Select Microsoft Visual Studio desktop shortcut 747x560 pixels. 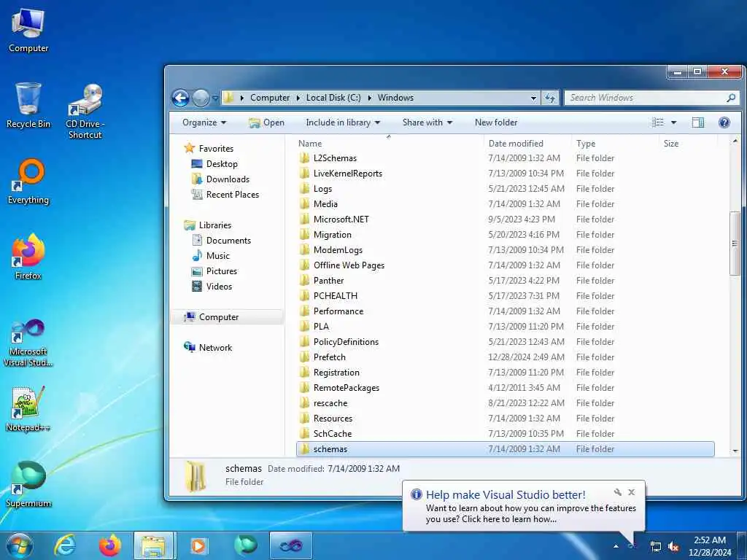(28, 343)
